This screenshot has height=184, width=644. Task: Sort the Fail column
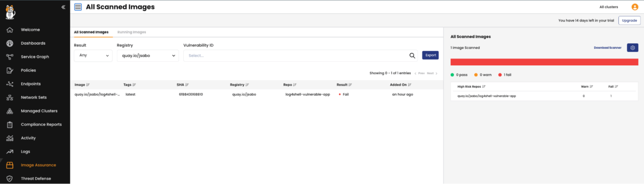coord(616,87)
